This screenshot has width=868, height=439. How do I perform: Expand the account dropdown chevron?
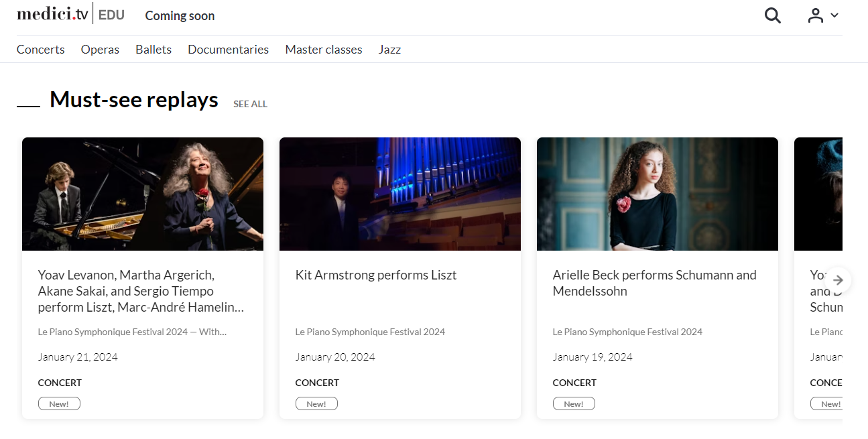[832, 15]
